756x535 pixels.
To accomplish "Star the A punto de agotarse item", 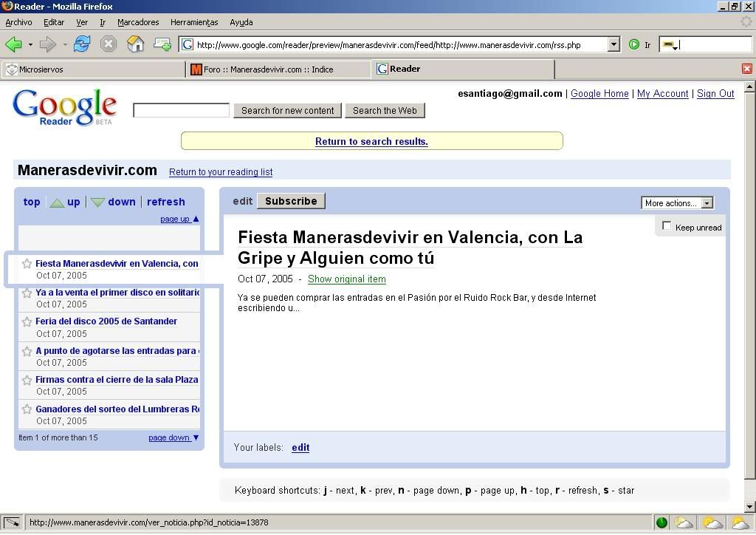I will [x=27, y=351].
